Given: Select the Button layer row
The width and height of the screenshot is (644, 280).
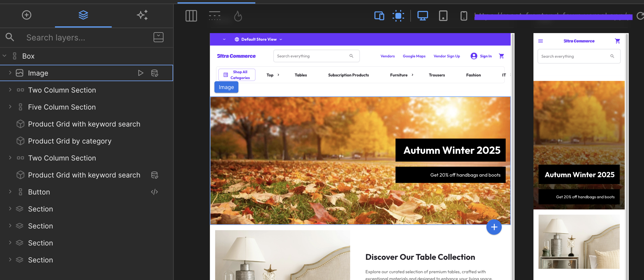Looking at the screenshot, I should click(87, 192).
